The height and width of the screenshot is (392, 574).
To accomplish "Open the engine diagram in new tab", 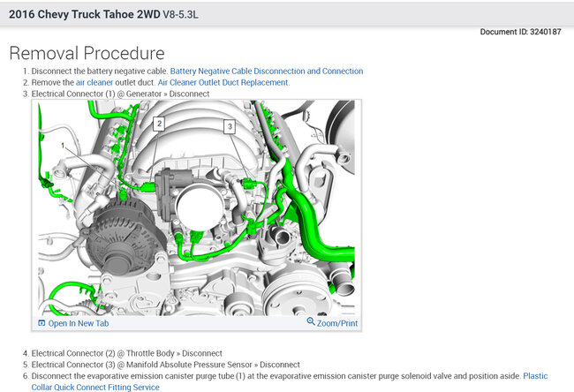I will click(79, 323).
